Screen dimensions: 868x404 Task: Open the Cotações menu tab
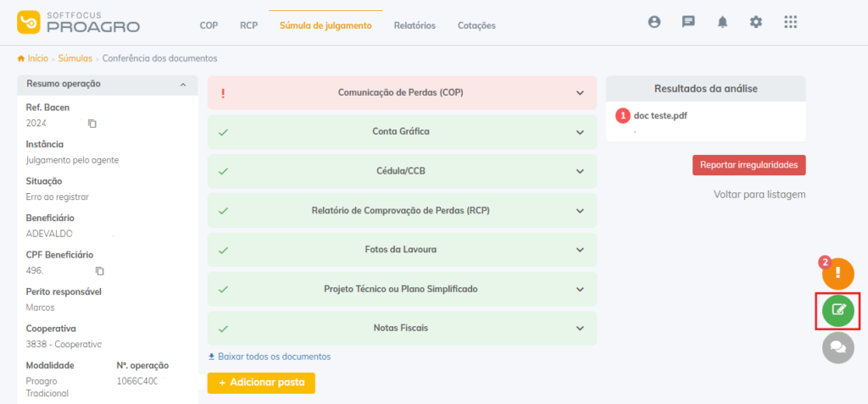tap(476, 25)
